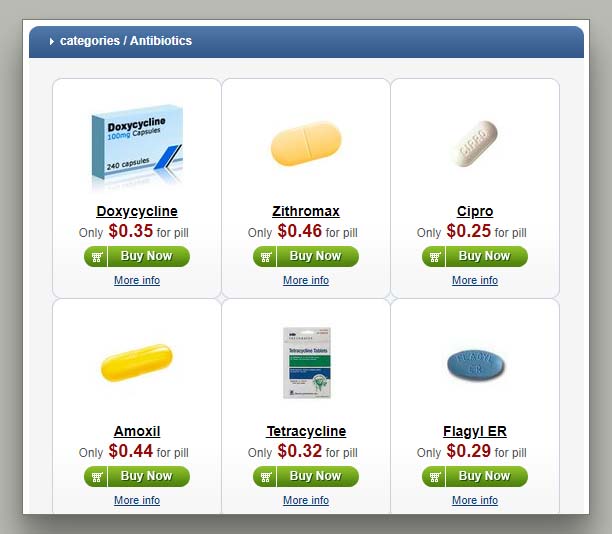Open the orange Zithromax pill image
612x534 pixels.
(306, 144)
